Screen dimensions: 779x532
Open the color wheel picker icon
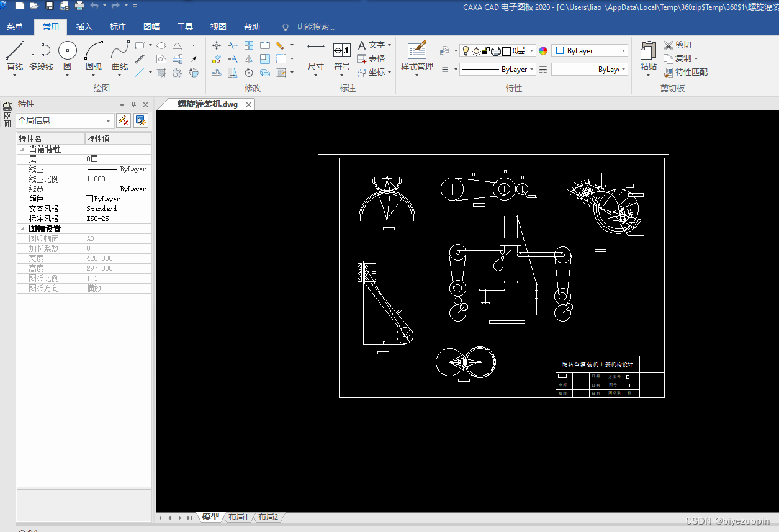[x=543, y=51]
